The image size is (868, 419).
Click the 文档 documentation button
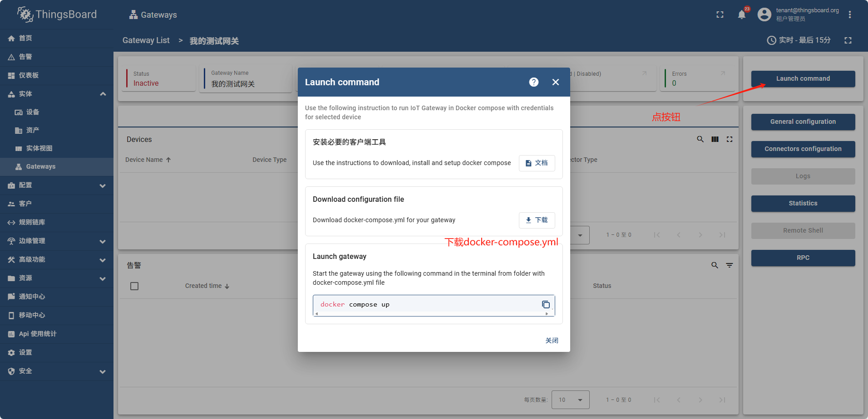[537, 163]
